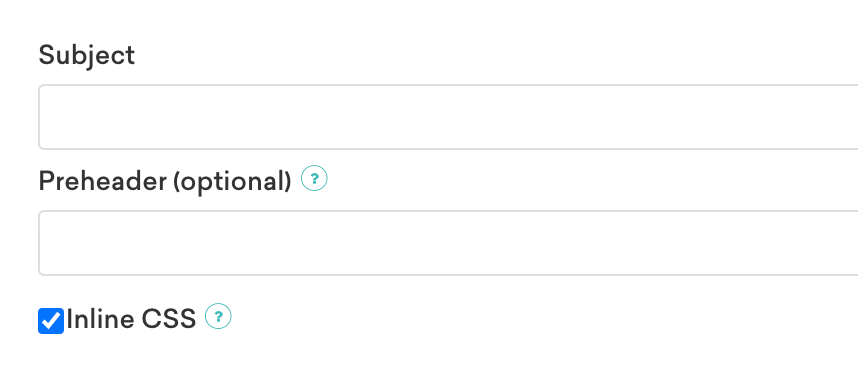The width and height of the screenshot is (858, 382).
Task: Toggle the blue Inline CSS checkmark box
Action: pos(51,321)
